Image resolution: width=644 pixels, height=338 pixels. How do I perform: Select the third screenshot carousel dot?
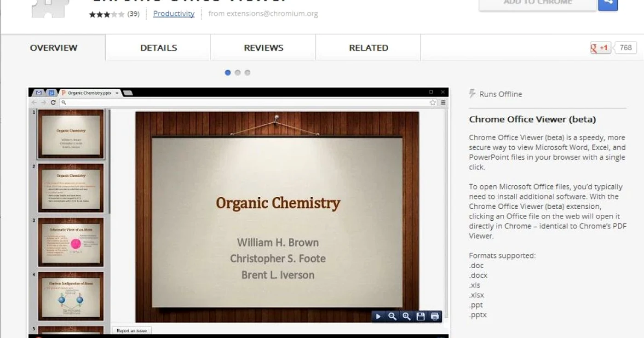click(247, 73)
